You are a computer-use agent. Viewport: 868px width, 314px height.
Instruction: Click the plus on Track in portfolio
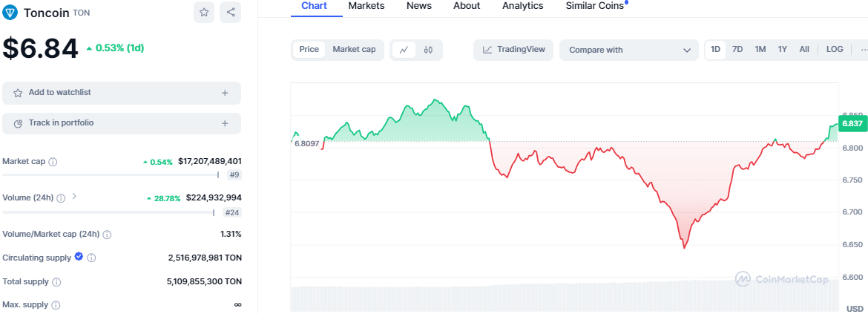click(225, 123)
